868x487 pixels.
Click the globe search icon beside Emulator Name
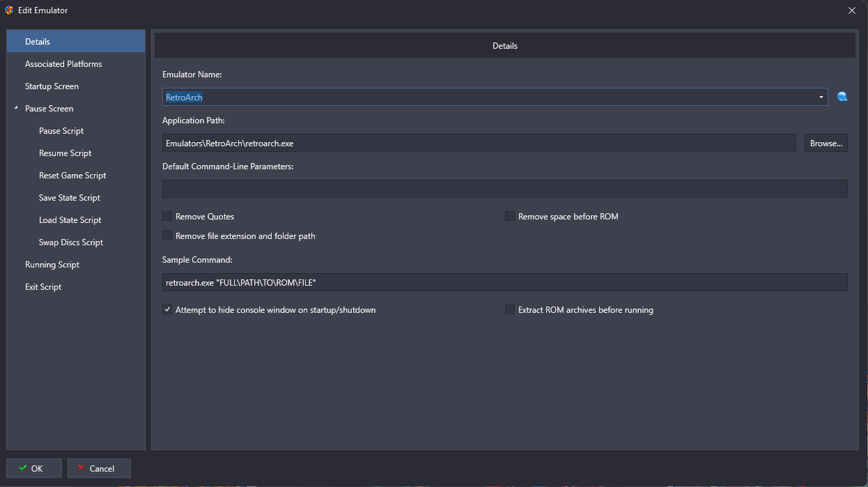coord(842,97)
